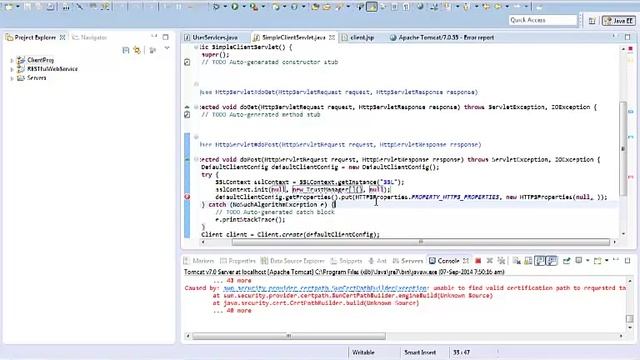The width and height of the screenshot is (640, 360).
Task: Click Display Selected Console icon
Action: coord(579,261)
